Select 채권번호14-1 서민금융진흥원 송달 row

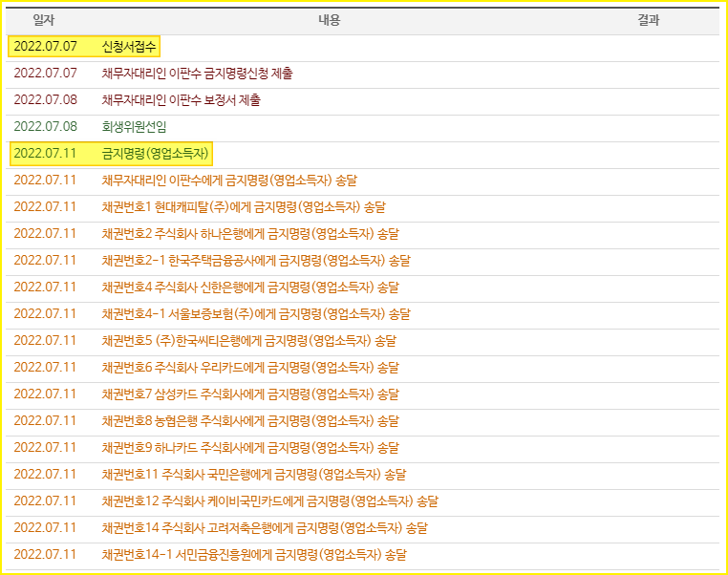click(x=363, y=555)
